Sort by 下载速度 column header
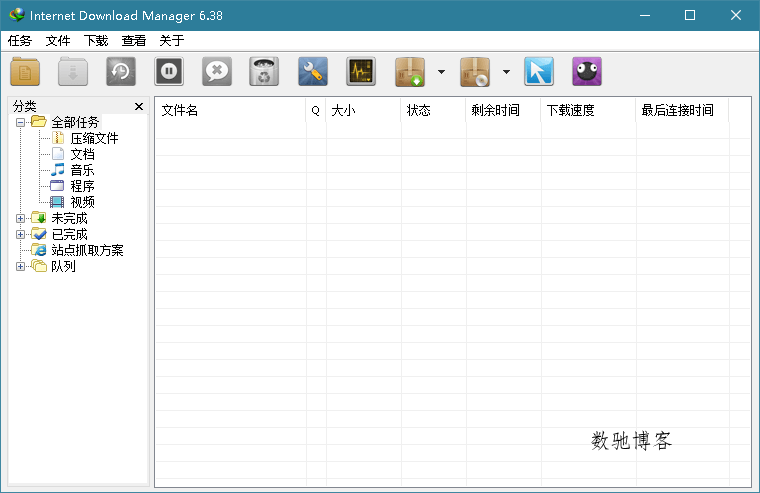This screenshot has width=760, height=493. 588,111
